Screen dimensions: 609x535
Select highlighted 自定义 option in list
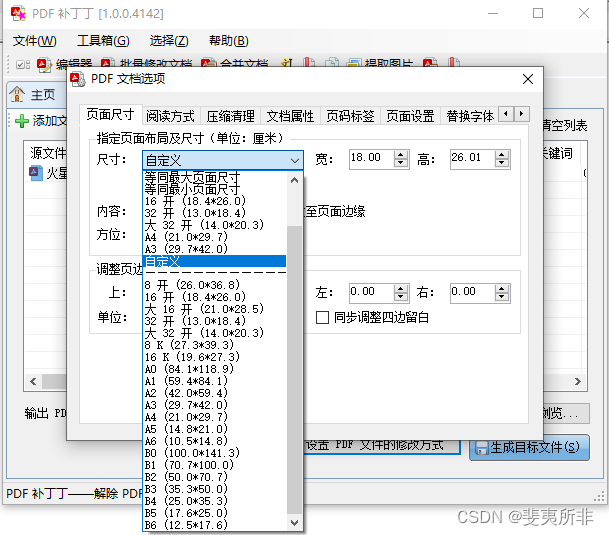(215, 261)
